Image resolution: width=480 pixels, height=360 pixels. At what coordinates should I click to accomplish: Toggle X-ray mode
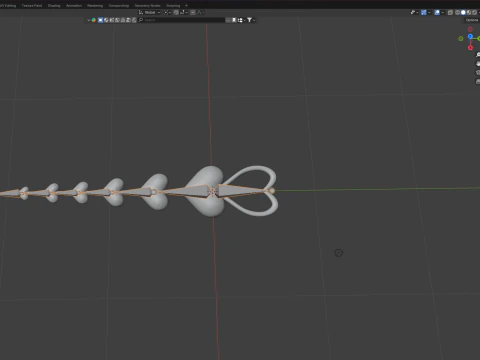click(x=450, y=12)
